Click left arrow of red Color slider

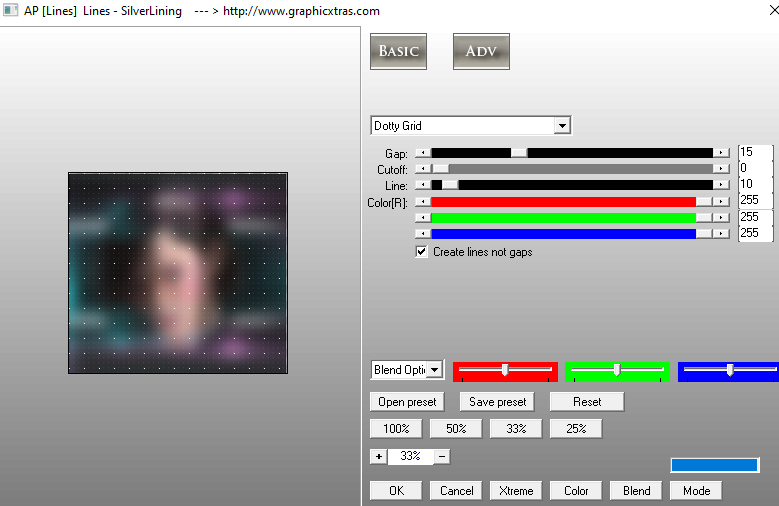[x=423, y=202]
